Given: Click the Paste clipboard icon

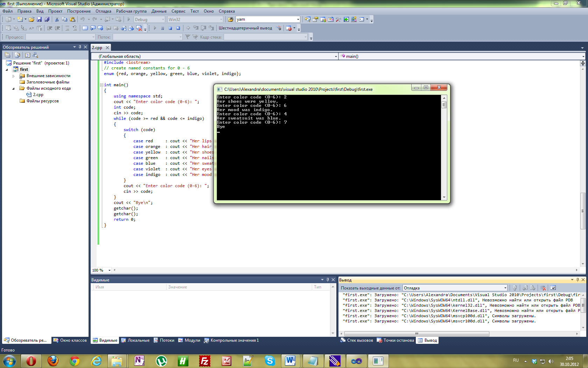Looking at the screenshot, I should 72,19.
